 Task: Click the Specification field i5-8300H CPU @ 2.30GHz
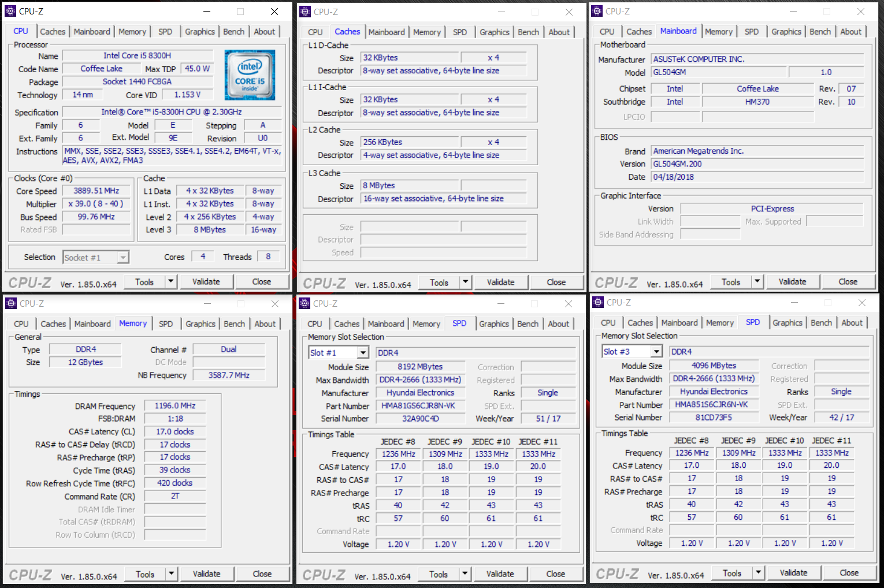[172, 111]
